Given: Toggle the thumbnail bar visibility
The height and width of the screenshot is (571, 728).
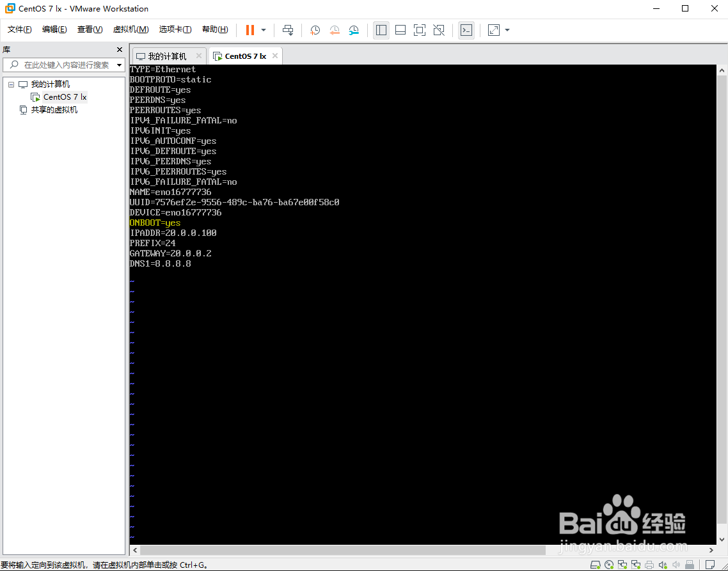Looking at the screenshot, I should pyautogui.click(x=400, y=30).
